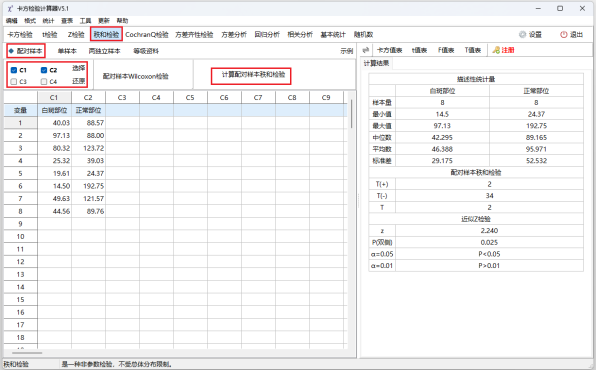The width and height of the screenshot is (596, 370).
Task: Select the cell containing 40.03
Action: click(x=54, y=123)
